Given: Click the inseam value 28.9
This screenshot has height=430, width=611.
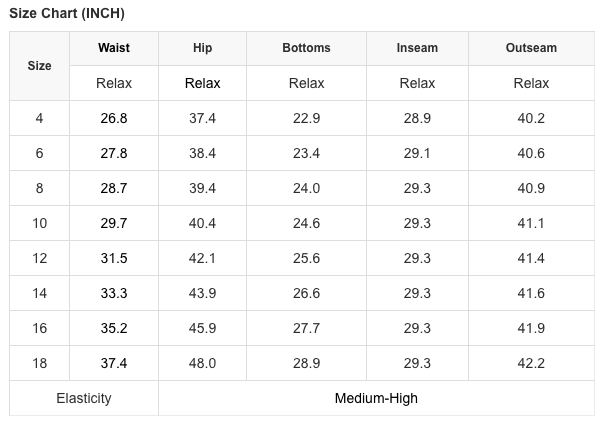Looking at the screenshot, I should point(417,118).
